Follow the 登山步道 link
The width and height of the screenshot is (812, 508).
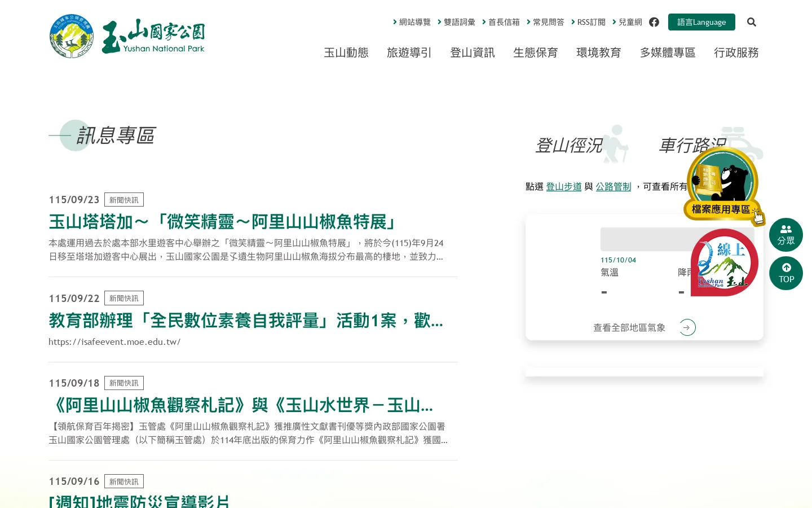564,186
